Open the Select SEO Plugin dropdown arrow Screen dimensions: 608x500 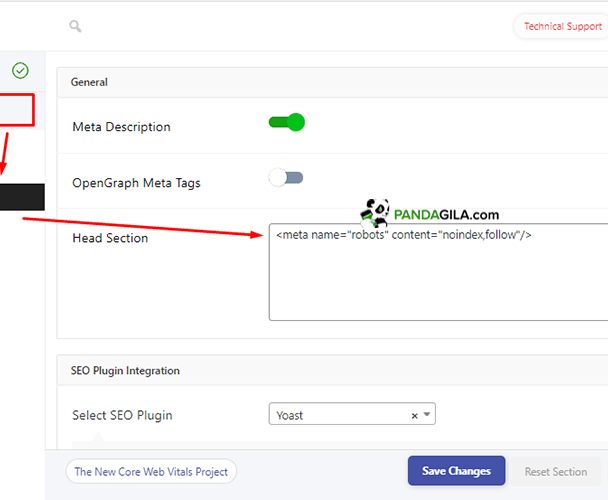click(x=427, y=415)
